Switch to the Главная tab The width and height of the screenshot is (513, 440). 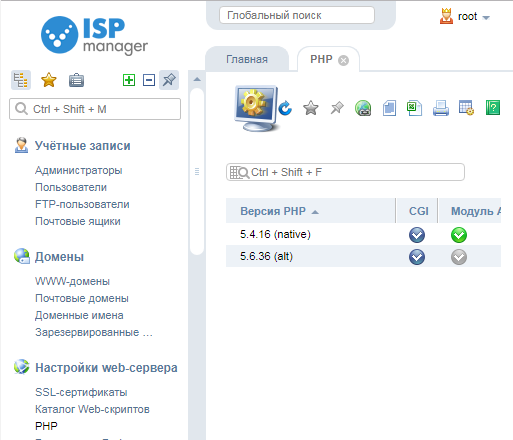point(247,59)
